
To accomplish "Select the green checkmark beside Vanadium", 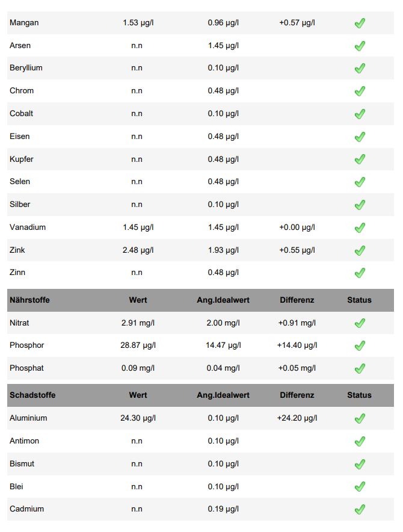I will [x=360, y=227].
